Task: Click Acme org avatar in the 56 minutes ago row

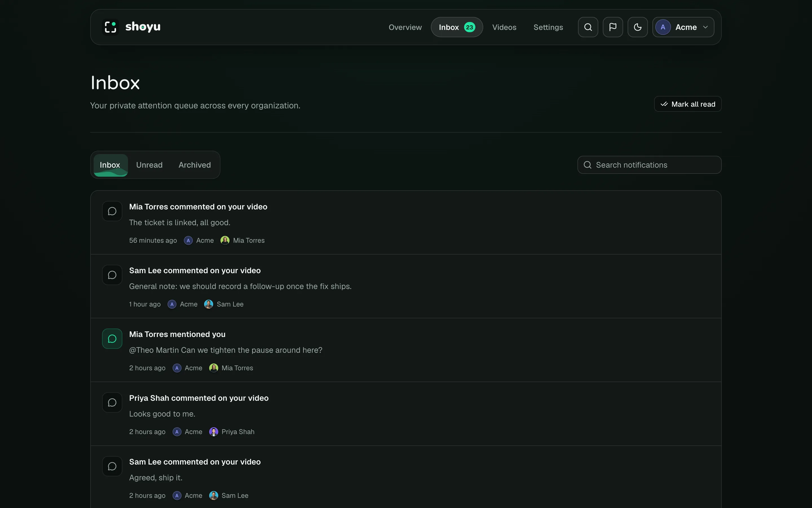Action: [188, 240]
